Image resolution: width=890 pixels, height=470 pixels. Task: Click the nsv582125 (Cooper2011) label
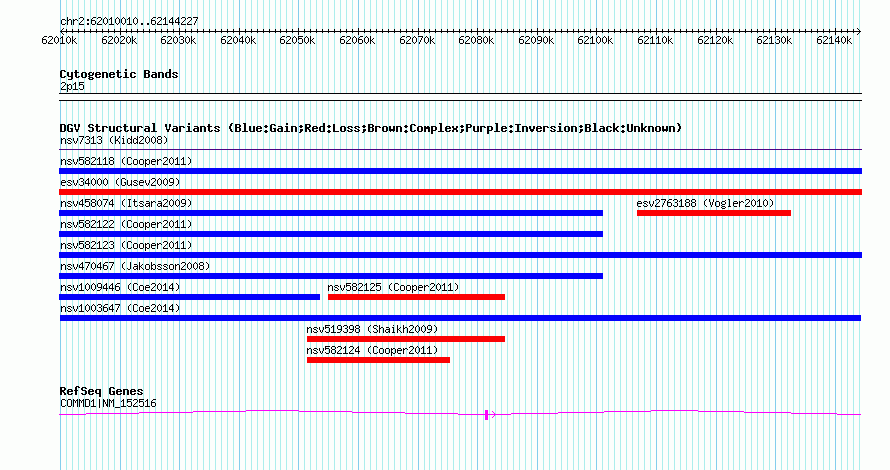tap(393, 287)
